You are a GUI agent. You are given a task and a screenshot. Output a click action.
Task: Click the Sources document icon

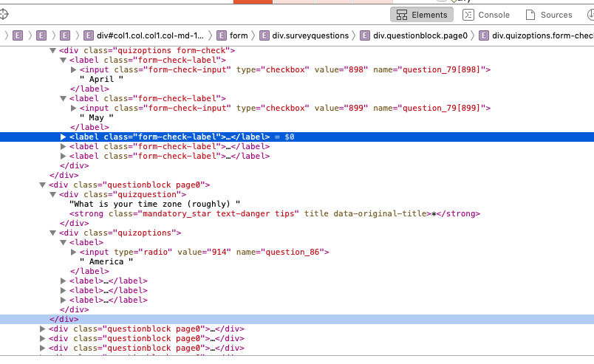pos(530,15)
